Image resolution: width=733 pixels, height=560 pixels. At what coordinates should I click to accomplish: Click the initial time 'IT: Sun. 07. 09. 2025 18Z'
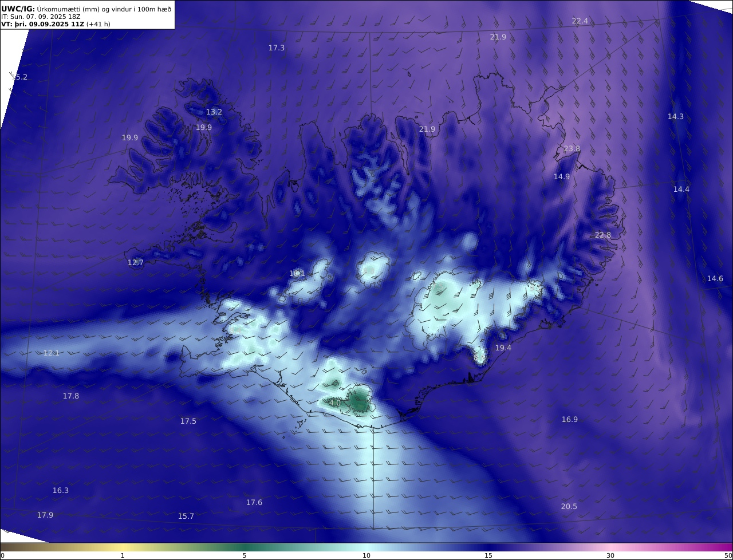41,17
